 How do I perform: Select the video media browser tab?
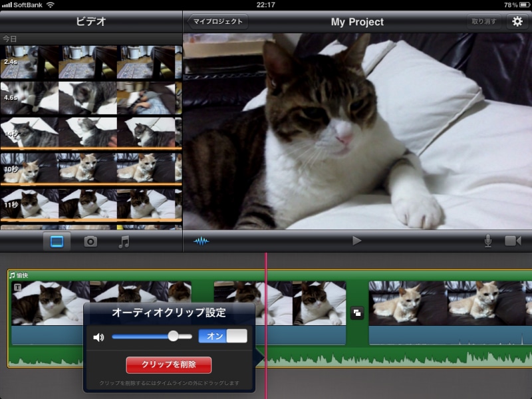coord(57,241)
